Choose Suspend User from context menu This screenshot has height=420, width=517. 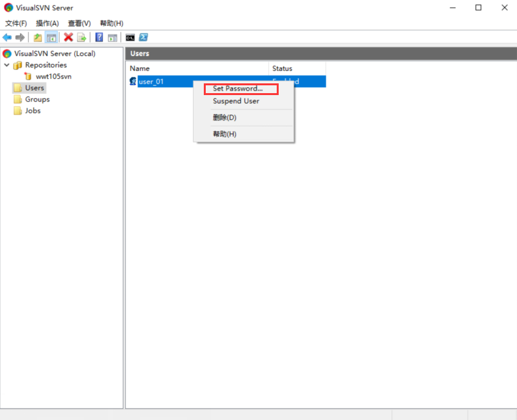tap(236, 101)
